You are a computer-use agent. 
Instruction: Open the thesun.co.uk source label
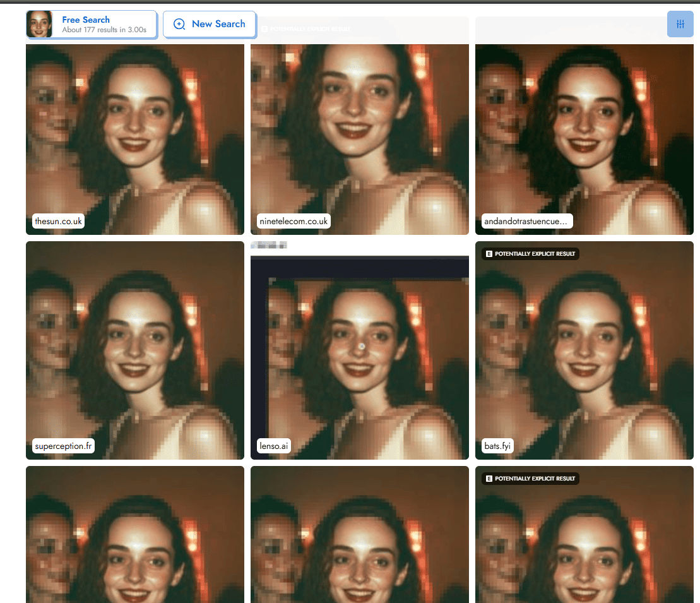59,221
